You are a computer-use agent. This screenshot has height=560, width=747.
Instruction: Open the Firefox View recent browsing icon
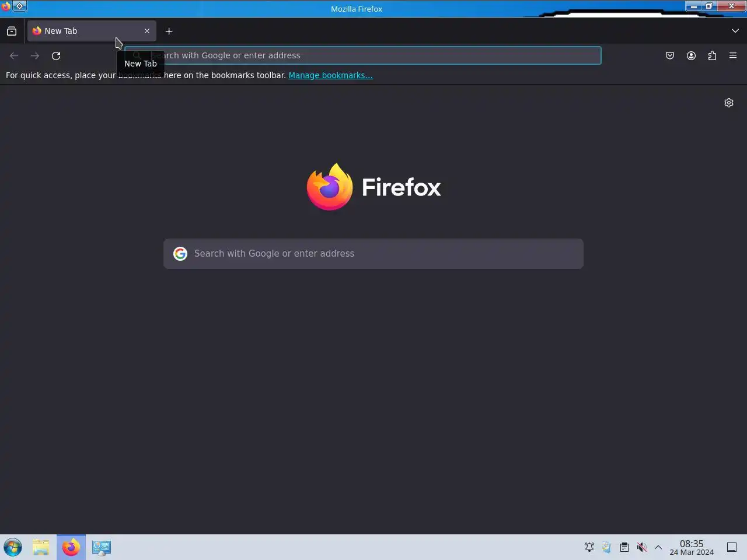coord(12,31)
